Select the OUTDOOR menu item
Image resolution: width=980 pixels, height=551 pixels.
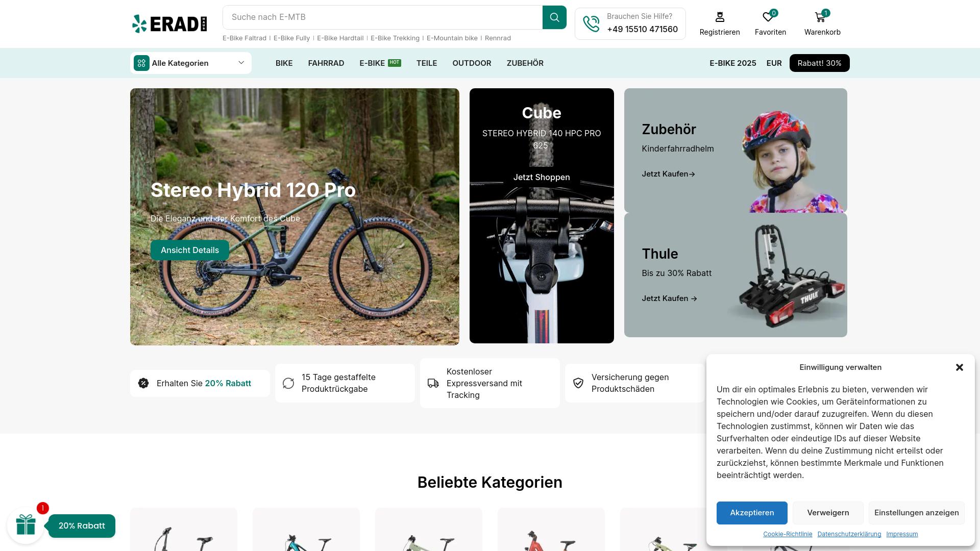[472, 63]
